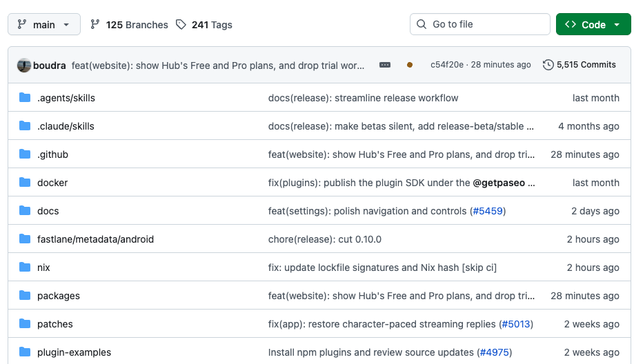This screenshot has height=364, width=634.
Task: Open the docker folder
Action: (52, 183)
